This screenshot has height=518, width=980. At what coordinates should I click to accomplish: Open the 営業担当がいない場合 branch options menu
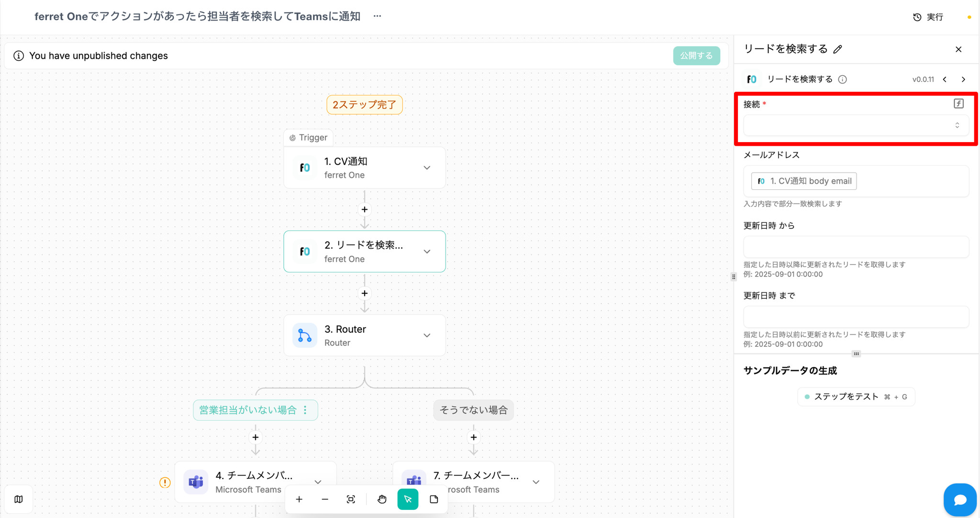(306, 410)
